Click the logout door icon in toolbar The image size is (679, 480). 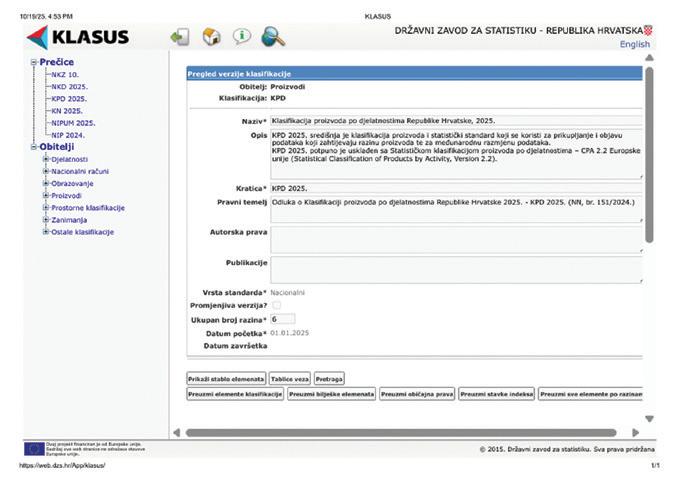coord(180,37)
